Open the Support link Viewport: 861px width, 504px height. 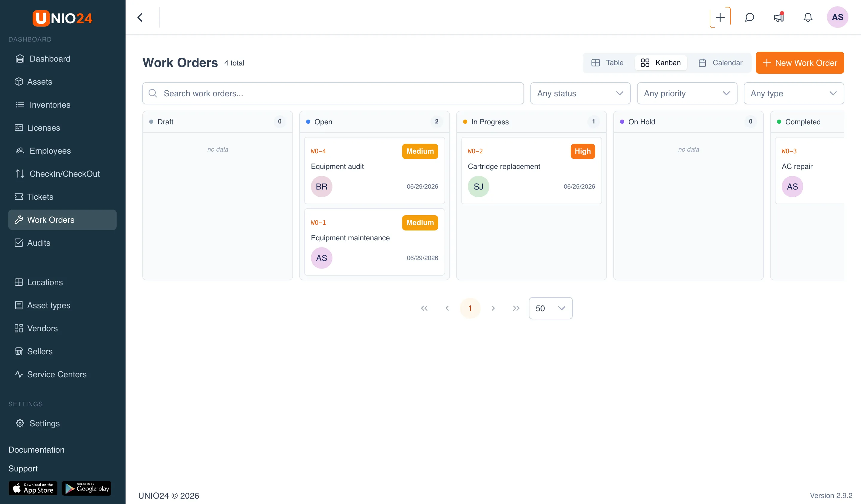(x=23, y=468)
